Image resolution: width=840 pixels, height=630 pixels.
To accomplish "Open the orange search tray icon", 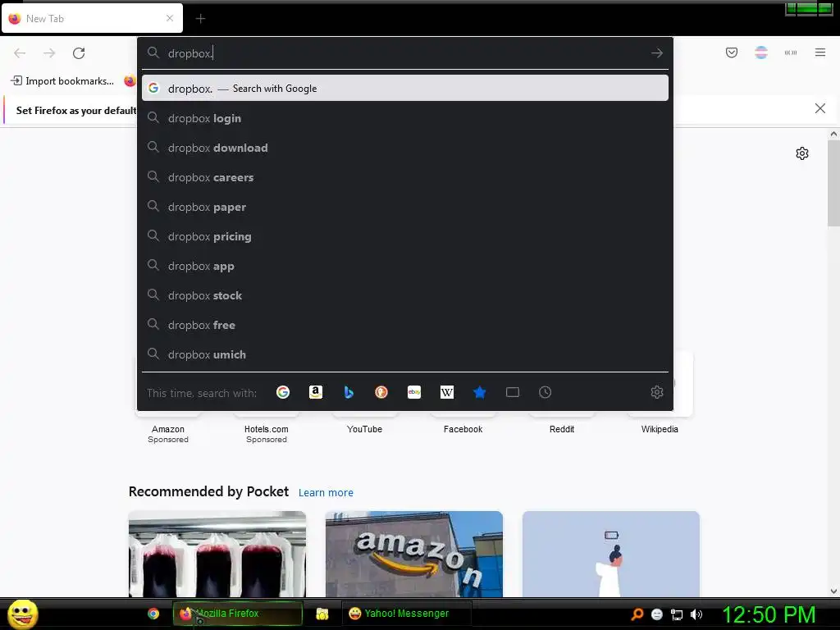I will click(637, 614).
